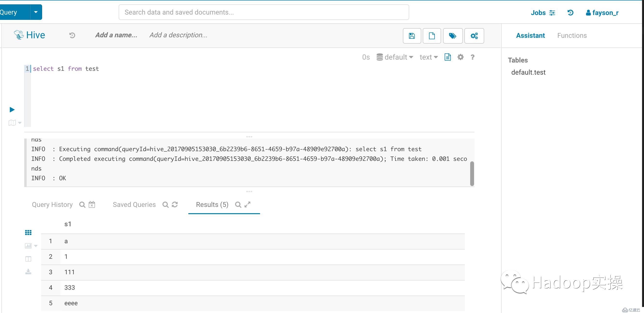Edit the 'Add a name...' field
Image resolution: width=644 pixels, height=313 pixels.
[x=116, y=35]
